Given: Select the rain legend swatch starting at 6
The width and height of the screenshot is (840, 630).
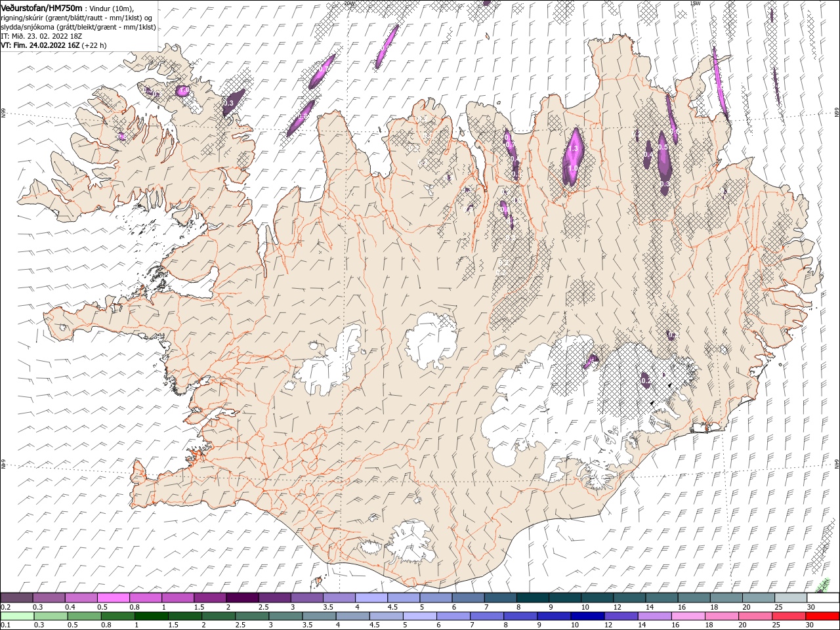Looking at the screenshot, I should click(453, 616).
